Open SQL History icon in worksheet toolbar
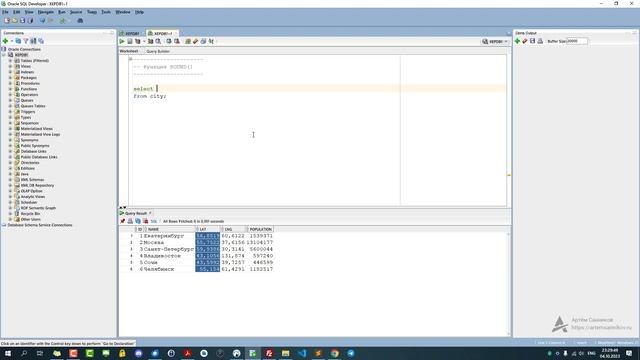The width and height of the screenshot is (640, 360). (x=203, y=41)
